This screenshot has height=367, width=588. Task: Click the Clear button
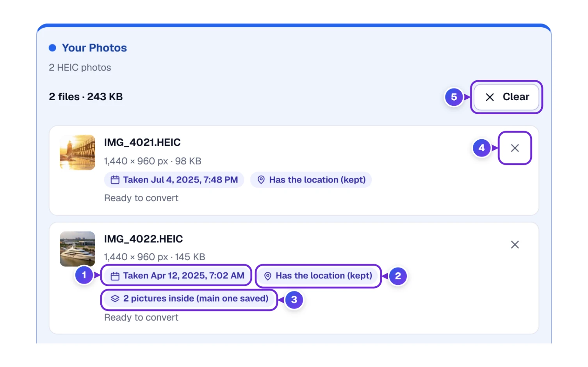[x=506, y=97]
